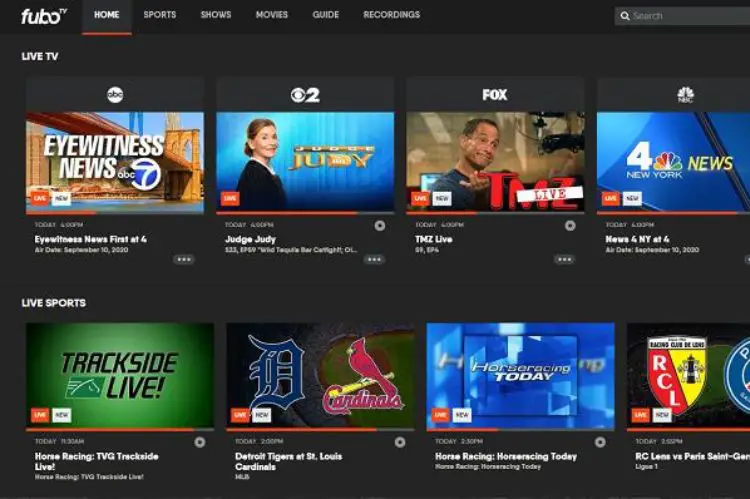The width and height of the screenshot is (750, 499).
Task: Record Detroit Tigers at St. Louis Cardinals
Action: 400,442
